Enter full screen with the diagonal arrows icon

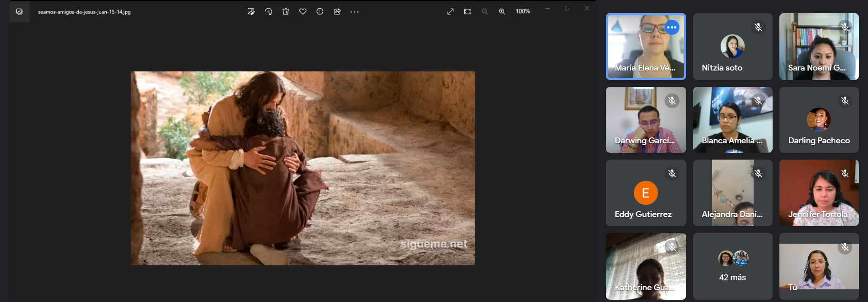pyautogui.click(x=450, y=12)
